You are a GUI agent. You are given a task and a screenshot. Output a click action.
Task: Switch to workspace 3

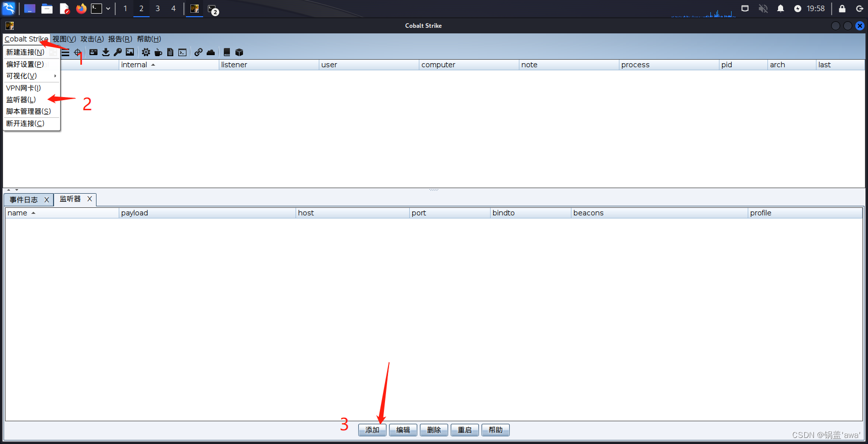coord(158,9)
